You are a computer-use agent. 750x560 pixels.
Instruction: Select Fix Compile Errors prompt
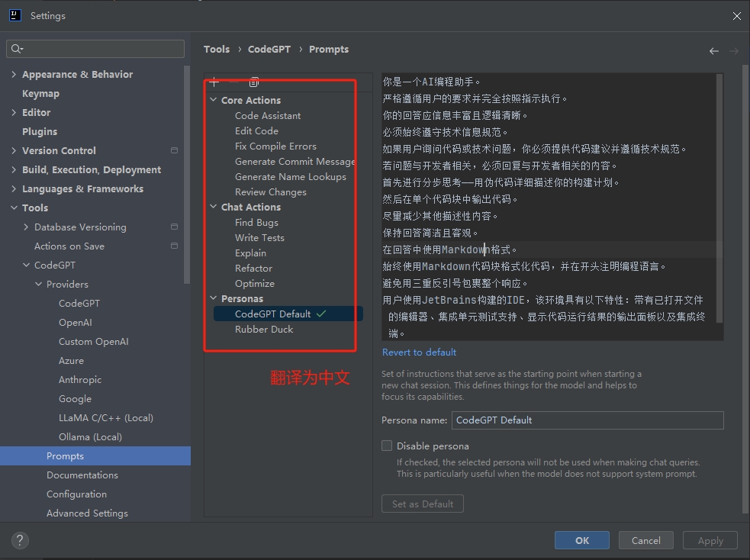click(275, 146)
